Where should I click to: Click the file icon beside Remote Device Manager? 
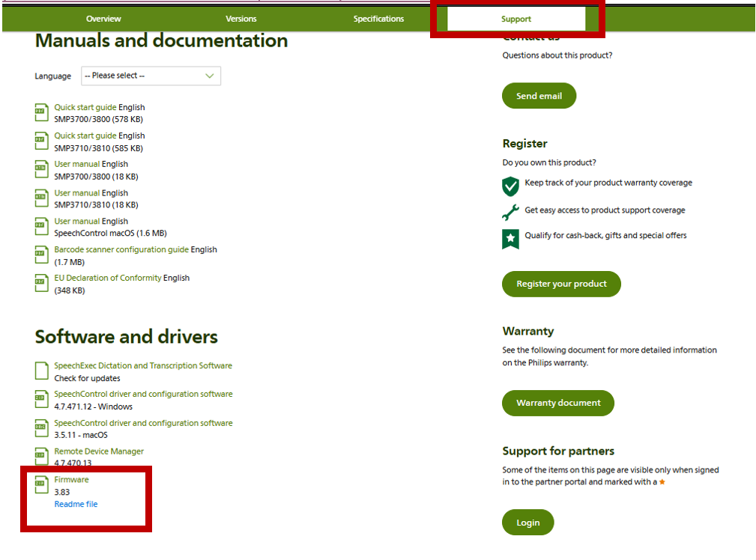coord(40,457)
